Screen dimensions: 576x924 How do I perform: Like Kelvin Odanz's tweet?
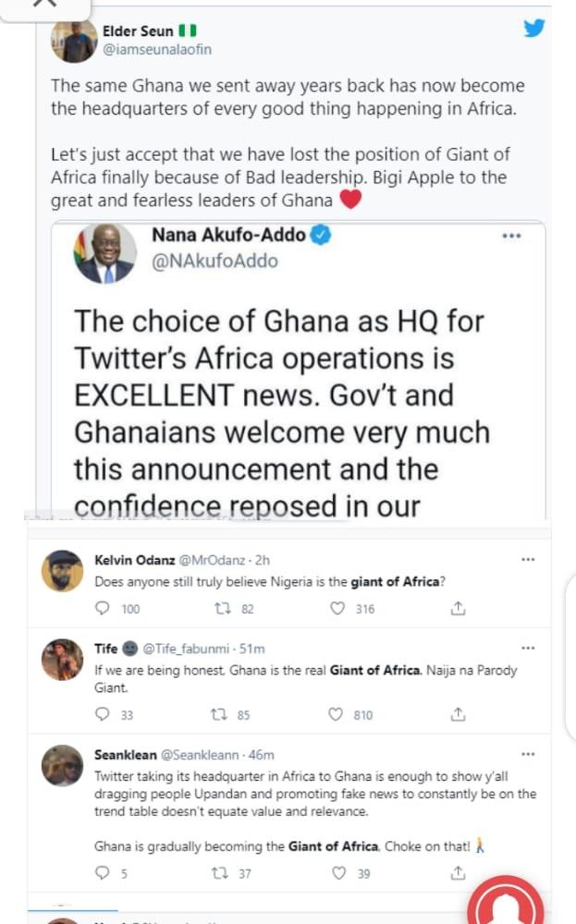(x=338, y=609)
